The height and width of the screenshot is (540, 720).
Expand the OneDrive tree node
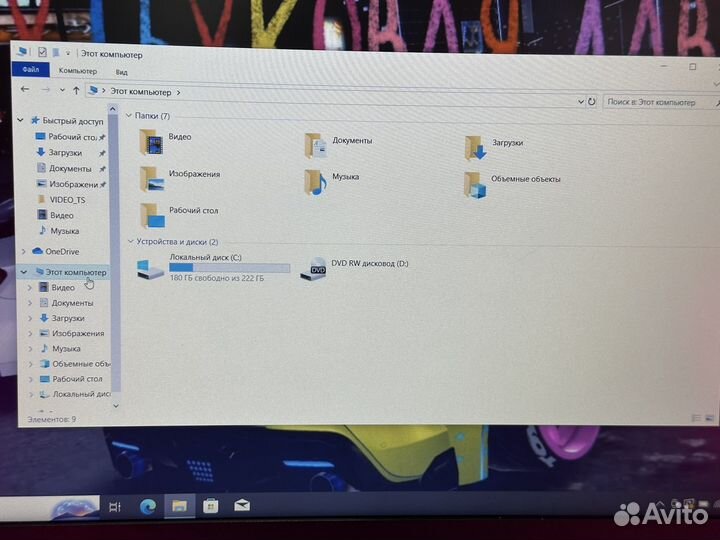23,251
